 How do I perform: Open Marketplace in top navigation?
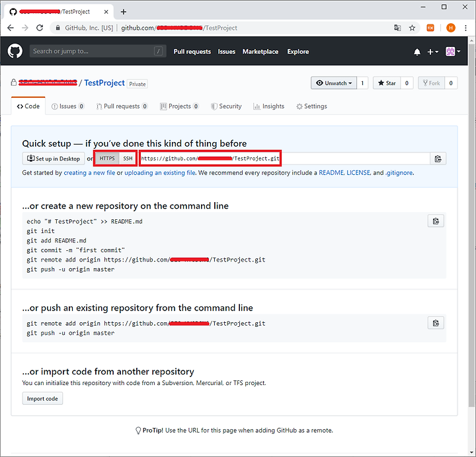(x=260, y=52)
